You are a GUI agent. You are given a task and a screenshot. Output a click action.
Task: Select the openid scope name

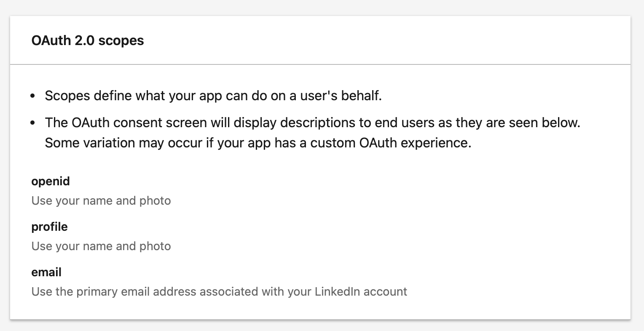[x=51, y=182]
